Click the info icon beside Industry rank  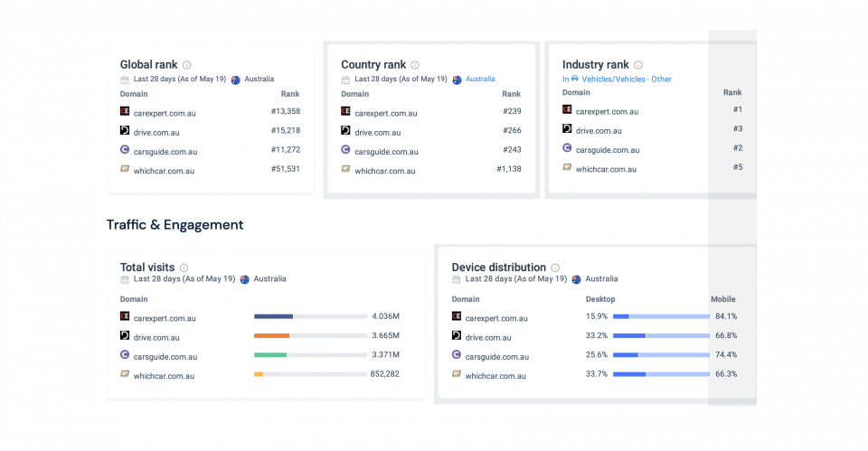click(638, 65)
